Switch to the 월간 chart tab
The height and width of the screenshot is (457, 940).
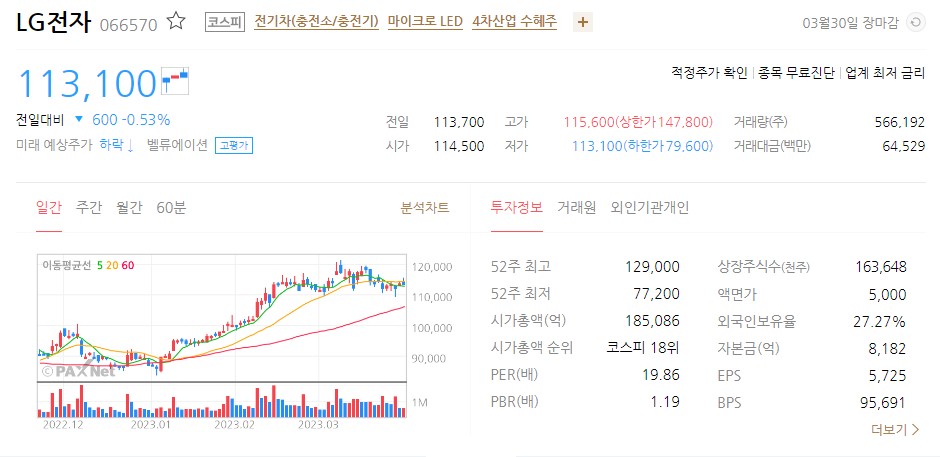(x=129, y=208)
